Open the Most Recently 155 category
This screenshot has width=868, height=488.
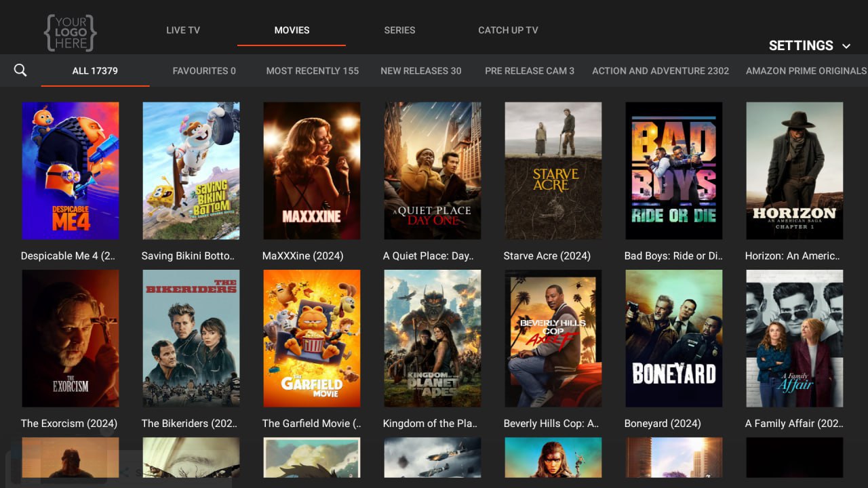point(313,70)
